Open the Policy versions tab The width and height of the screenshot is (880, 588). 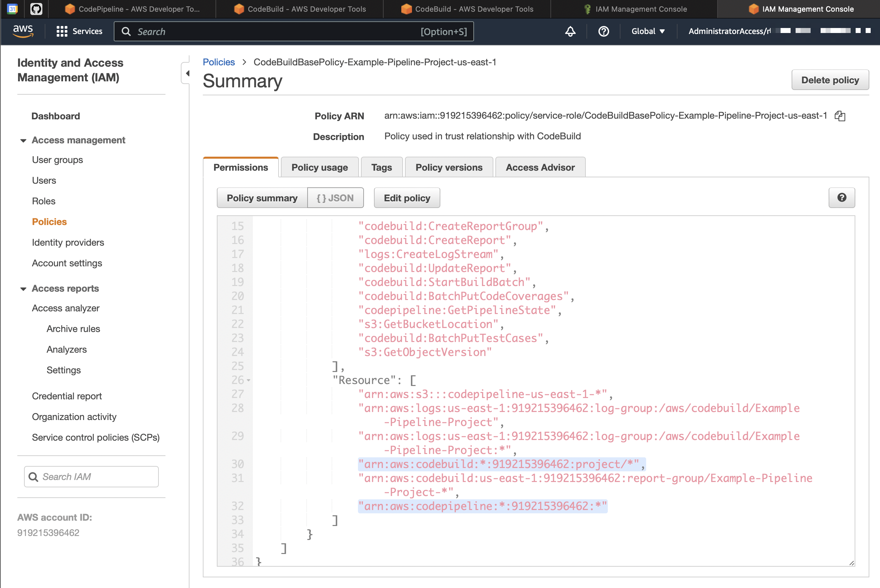pyautogui.click(x=449, y=167)
